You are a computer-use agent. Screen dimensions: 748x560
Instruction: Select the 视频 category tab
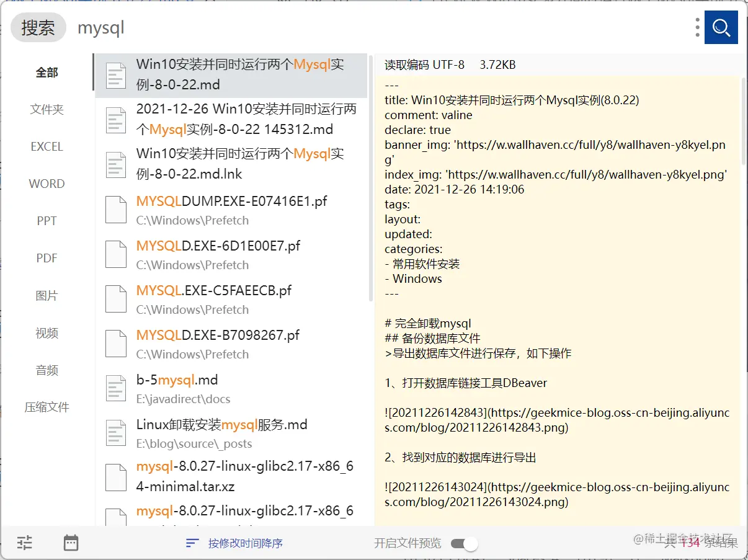click(47, 333)
